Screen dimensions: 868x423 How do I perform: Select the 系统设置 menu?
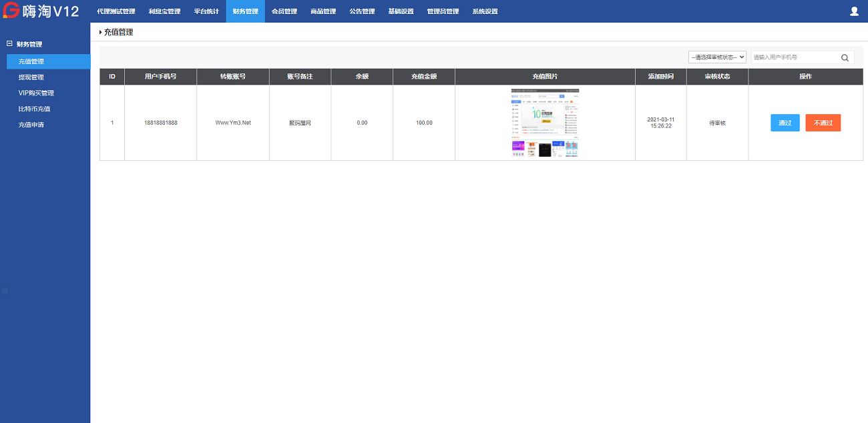(485, 11)
